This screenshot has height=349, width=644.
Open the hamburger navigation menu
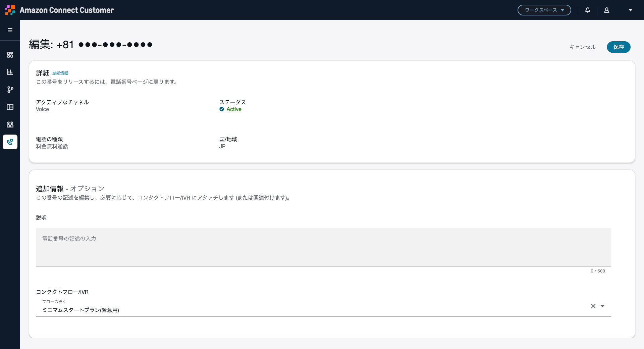[x=10, y=30]
